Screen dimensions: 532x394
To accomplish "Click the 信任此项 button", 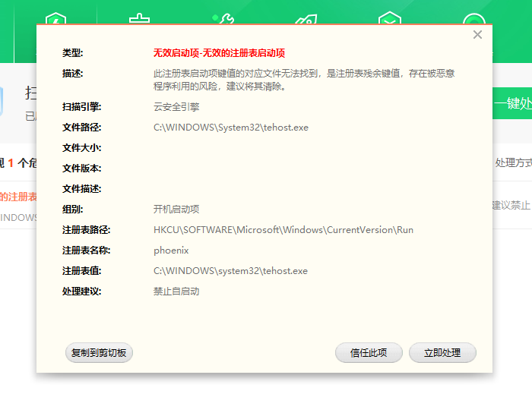I will (x=369, y=353).
